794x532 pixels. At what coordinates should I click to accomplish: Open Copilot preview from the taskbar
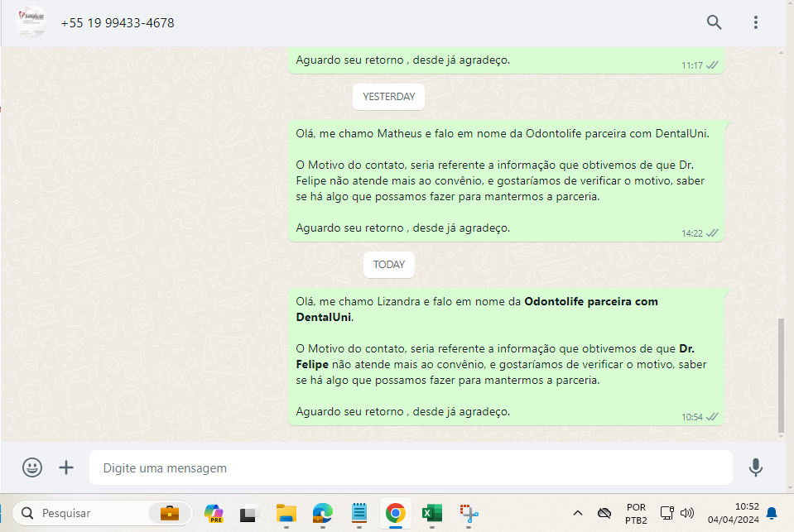pyautogui.click(x=214, y=513)
